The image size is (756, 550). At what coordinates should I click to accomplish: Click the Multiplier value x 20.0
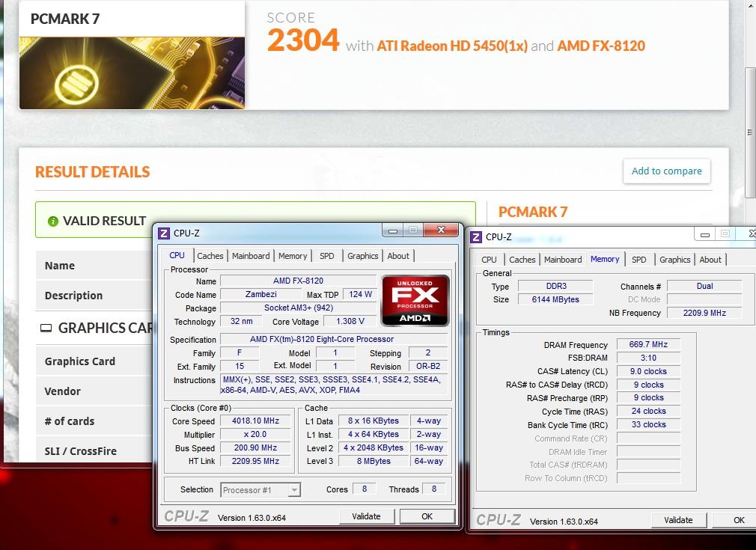[255, 434]
